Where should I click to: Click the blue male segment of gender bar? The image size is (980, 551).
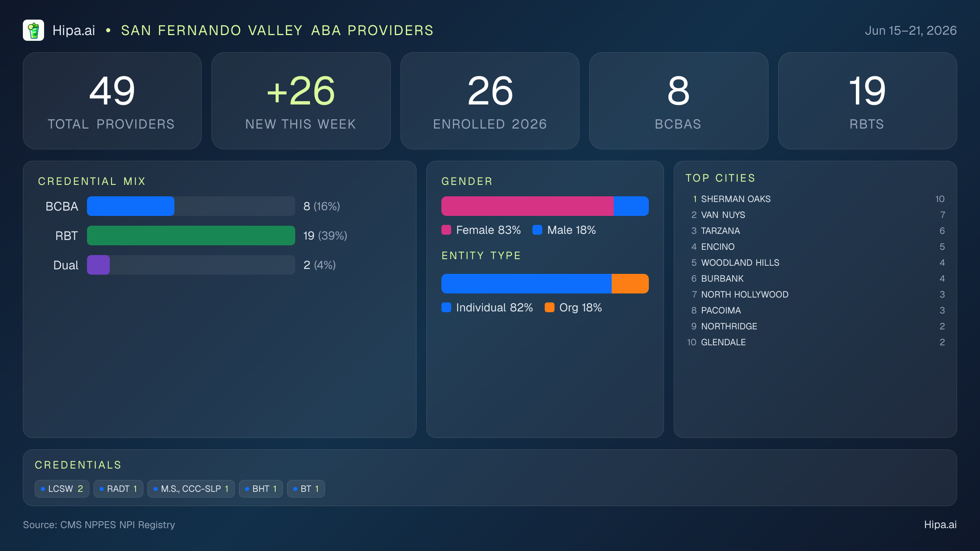631,206
